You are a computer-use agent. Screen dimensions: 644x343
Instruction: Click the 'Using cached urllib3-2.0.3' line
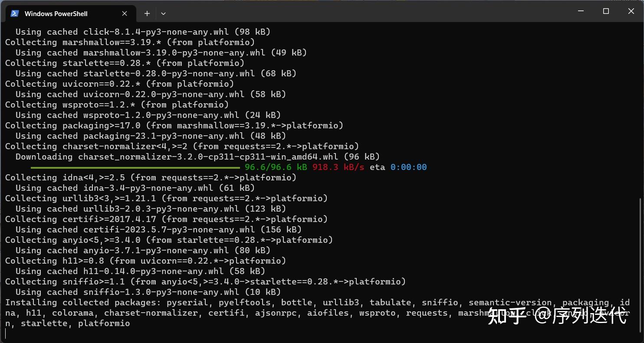[151, 209]
